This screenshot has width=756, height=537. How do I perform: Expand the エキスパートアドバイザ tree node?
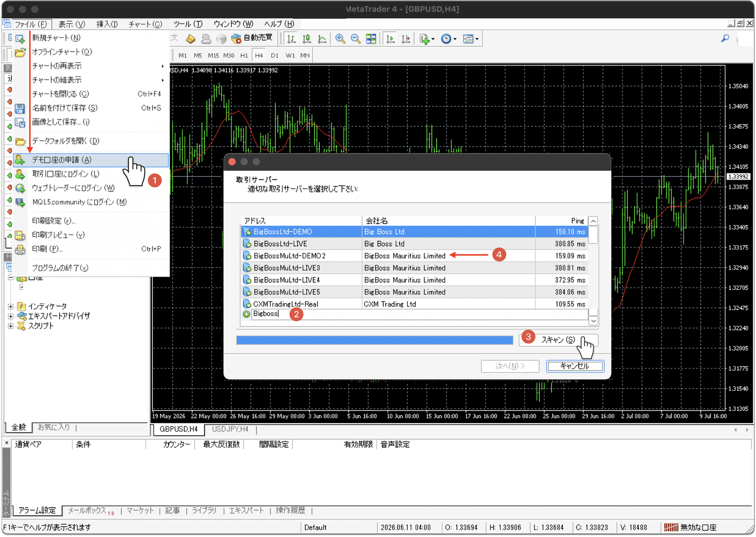pos(11,316)
